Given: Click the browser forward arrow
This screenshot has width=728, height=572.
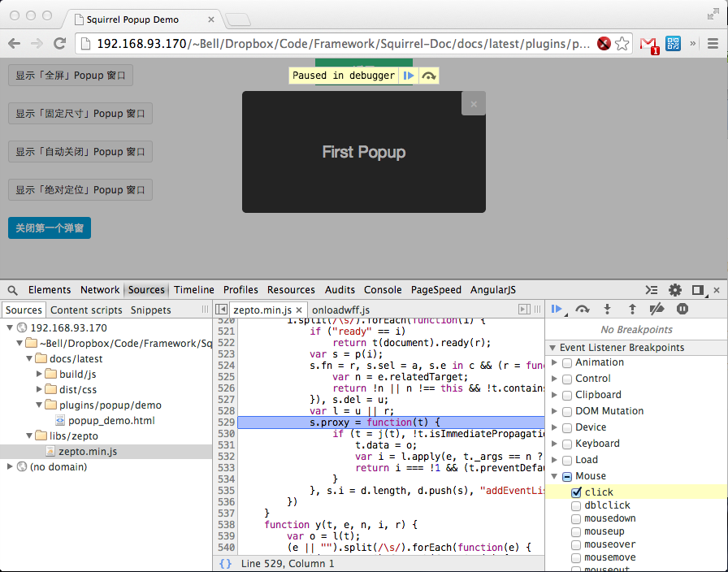Looking at the screenshot, I should tap(37, 44).
